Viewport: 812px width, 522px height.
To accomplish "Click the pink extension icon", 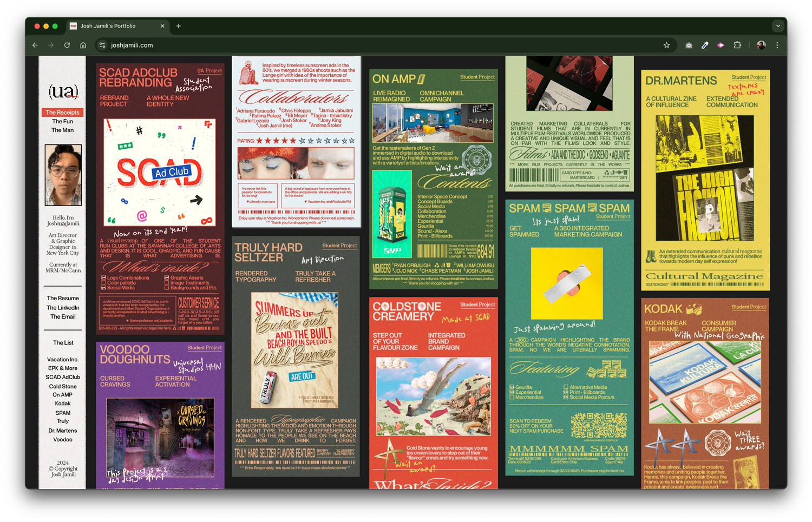I will [721, 45].
